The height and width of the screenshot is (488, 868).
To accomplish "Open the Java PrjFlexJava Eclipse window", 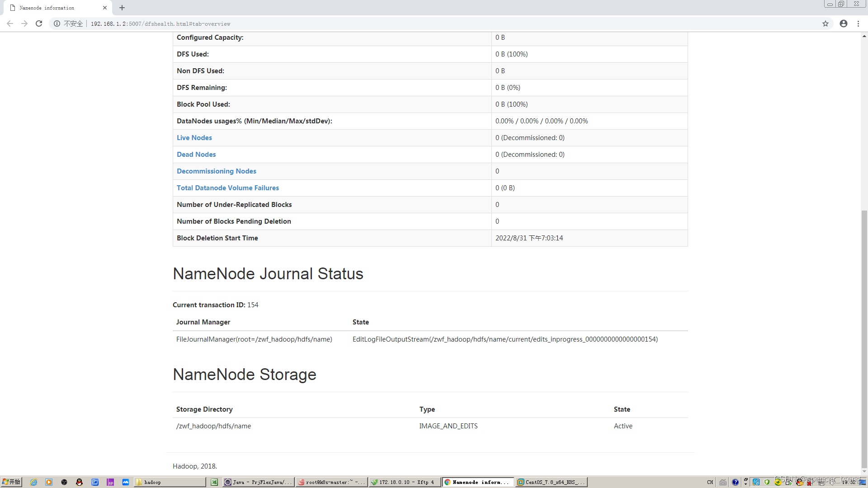I will [x=258, y=482].
